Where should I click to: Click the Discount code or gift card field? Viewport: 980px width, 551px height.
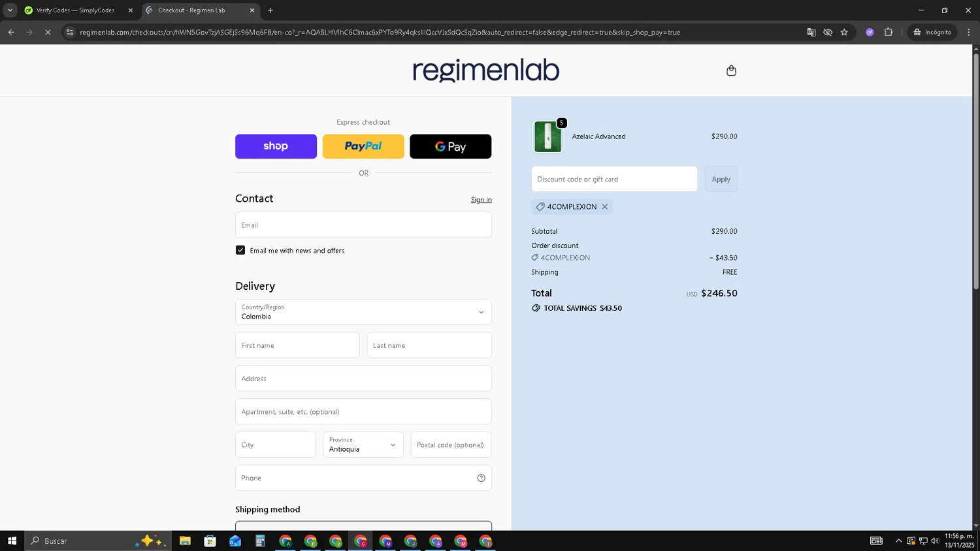click(614, 179)
